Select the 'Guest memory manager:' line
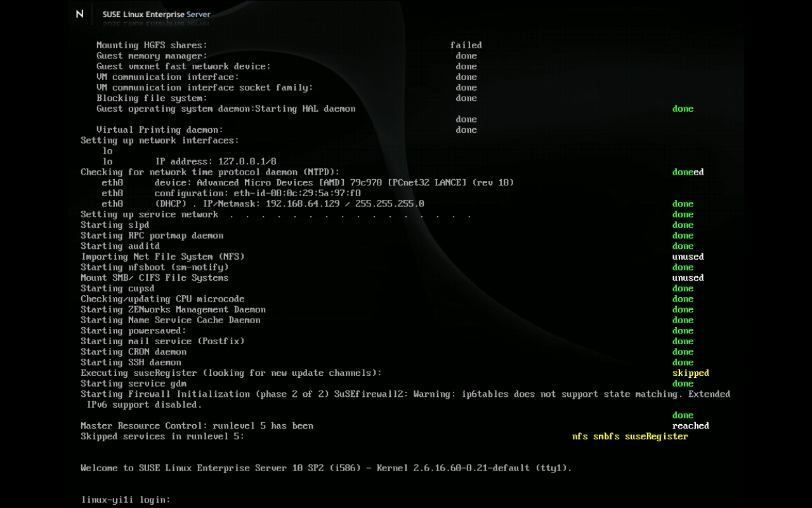The height and width of the screenshot is (508, 812). [x=152, y=56]
